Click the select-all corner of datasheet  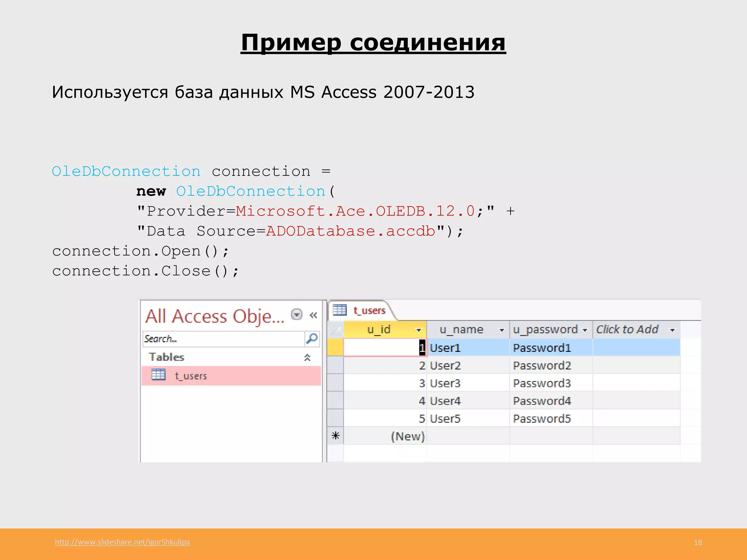(x=335, y=330)
